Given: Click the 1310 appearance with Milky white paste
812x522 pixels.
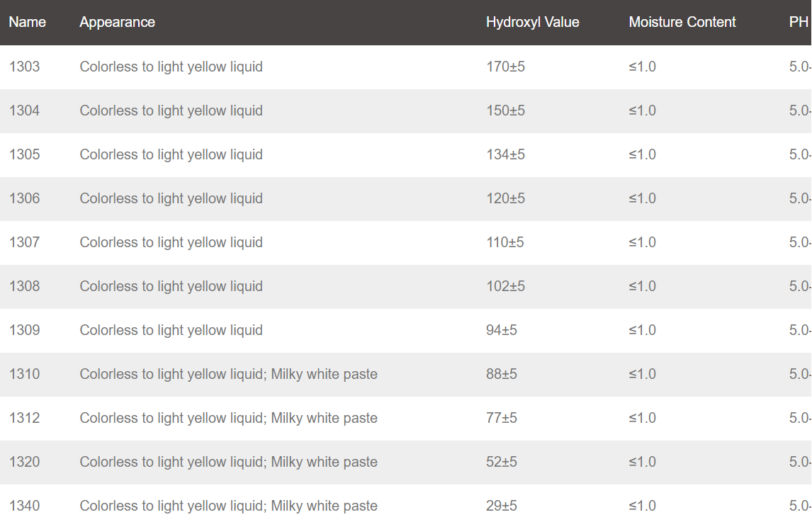Looking at the screenshot, I should coord(228,375).
